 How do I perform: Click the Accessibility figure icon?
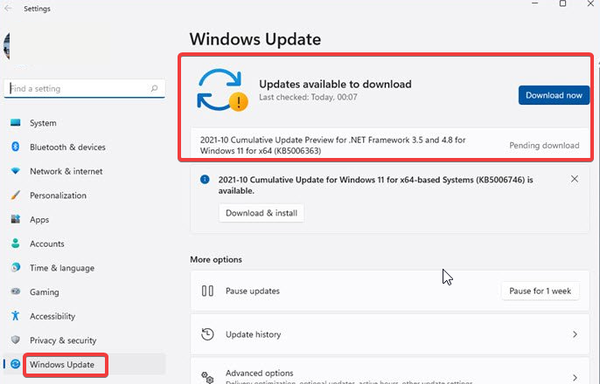(x=15, y=316)
